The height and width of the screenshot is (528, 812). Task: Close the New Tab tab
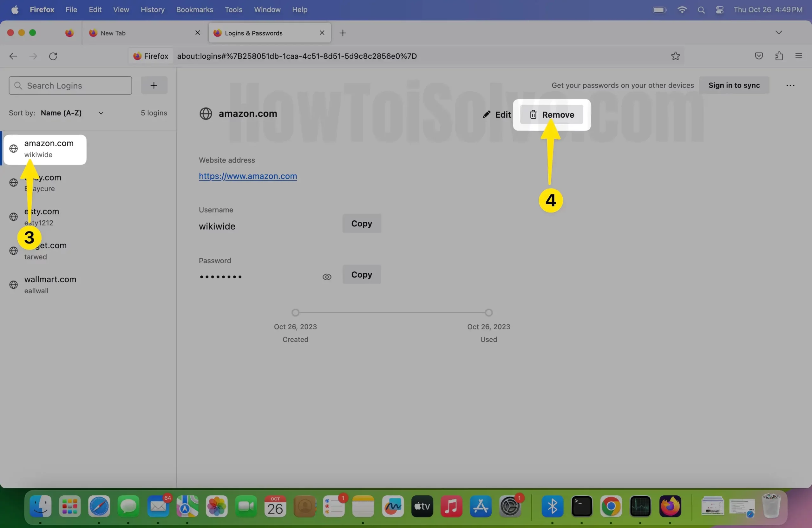pyautogui.click(x=198, y=33)
